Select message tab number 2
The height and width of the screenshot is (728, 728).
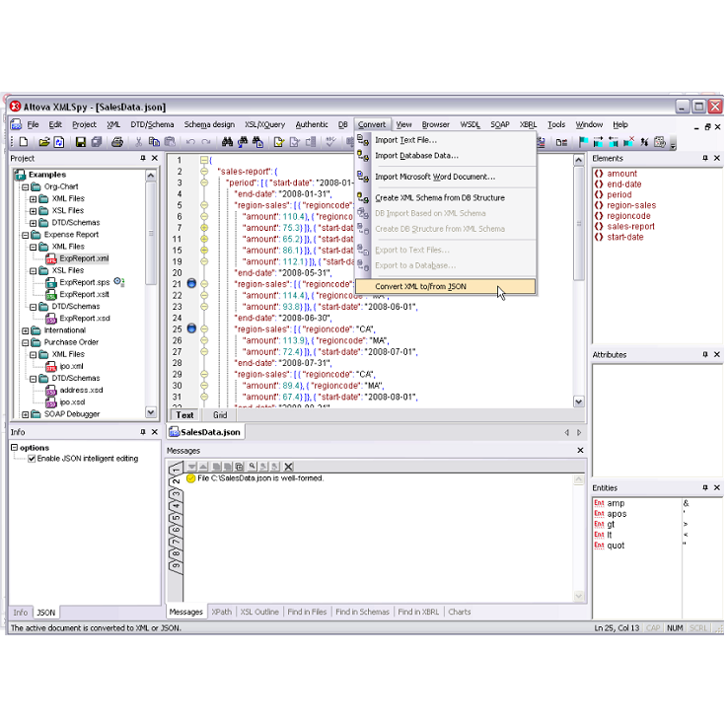176,481
